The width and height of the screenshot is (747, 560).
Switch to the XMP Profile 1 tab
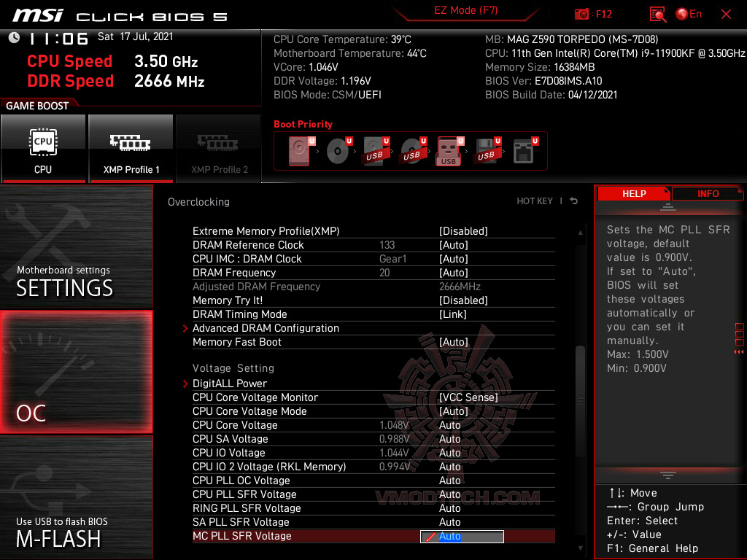click(x=131, y=149)
